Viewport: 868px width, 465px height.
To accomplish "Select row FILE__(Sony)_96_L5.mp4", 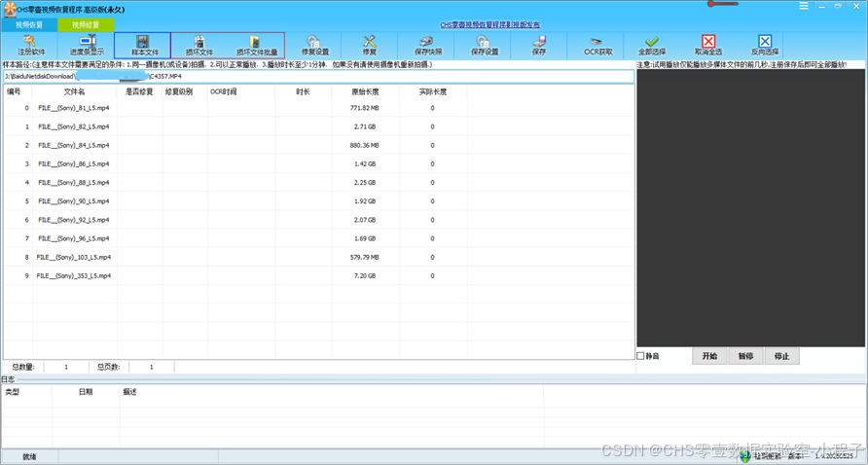I will pos(318,238).
